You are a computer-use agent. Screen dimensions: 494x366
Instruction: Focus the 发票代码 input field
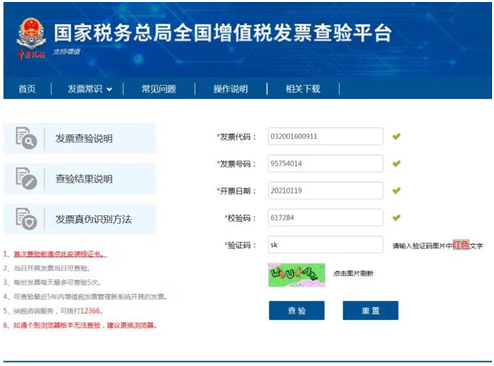click(x=325, y=136)
